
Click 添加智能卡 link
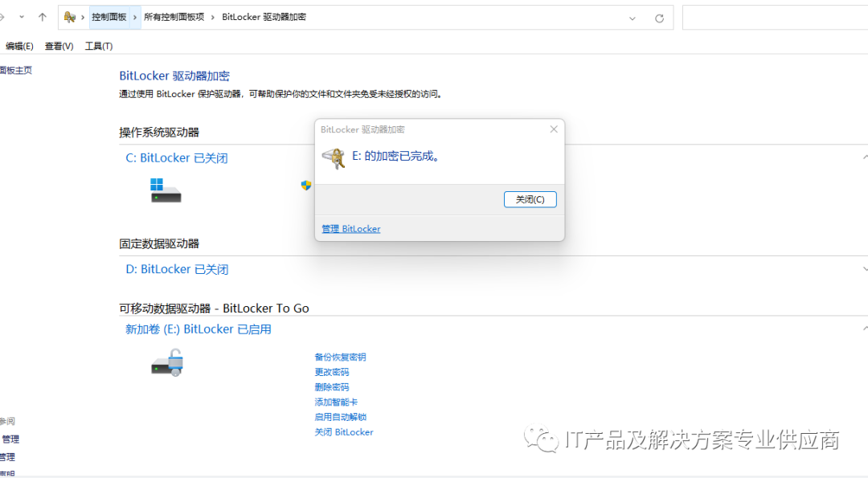coord(336,402)
